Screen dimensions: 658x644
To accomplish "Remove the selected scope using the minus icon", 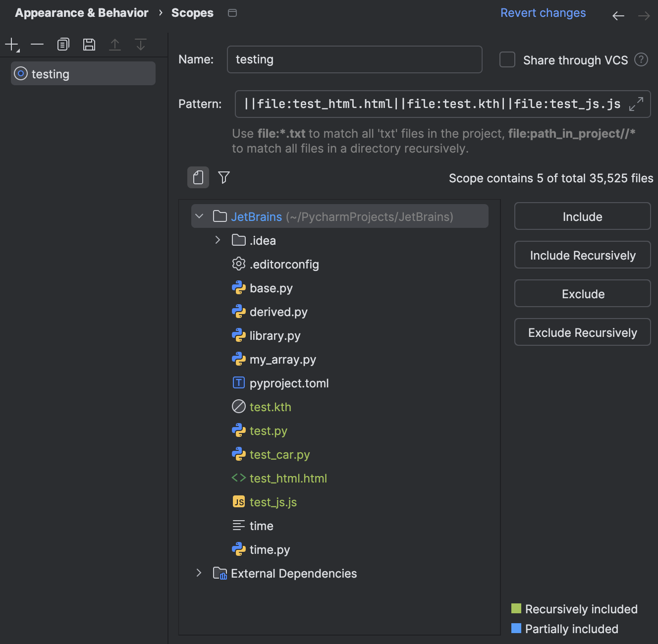I will pyautogui.click(x=37, y=44).
